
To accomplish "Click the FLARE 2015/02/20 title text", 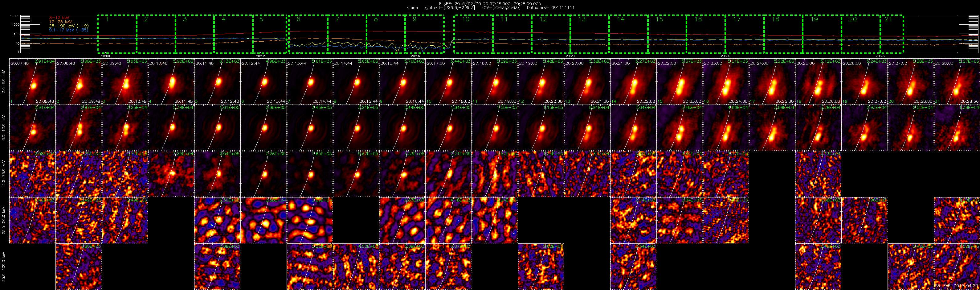I will 490,3.
